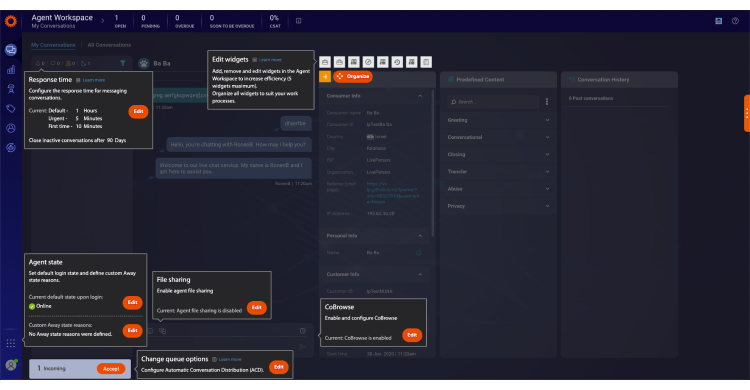Click Edit in the CoBrowse tooltip

(x=412, y=335)
